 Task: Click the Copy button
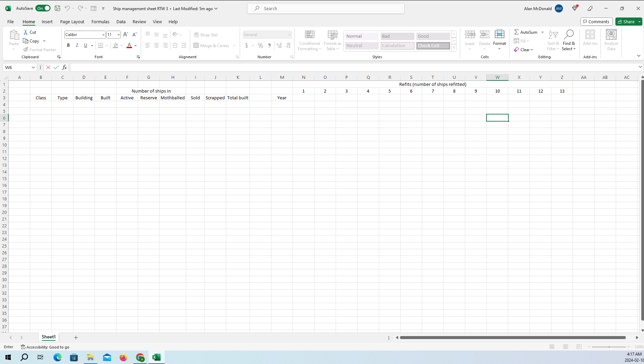[x=31, y=41]
